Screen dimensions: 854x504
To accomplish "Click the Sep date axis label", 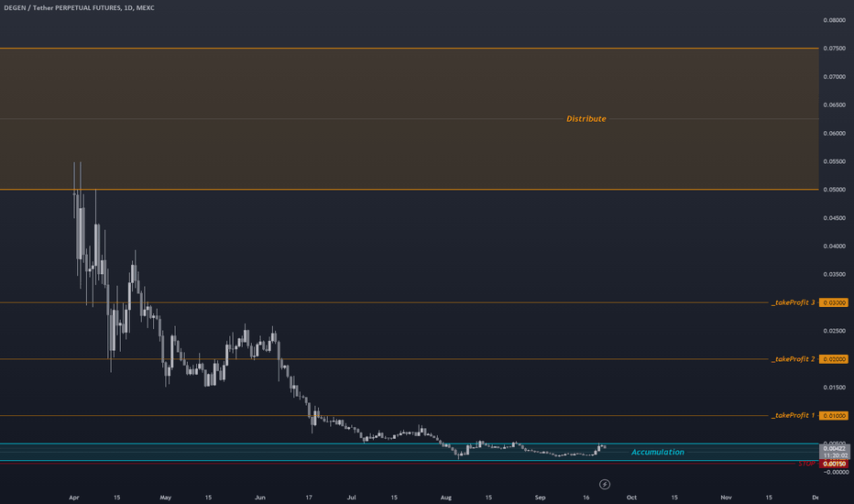I will coord(540,498).
